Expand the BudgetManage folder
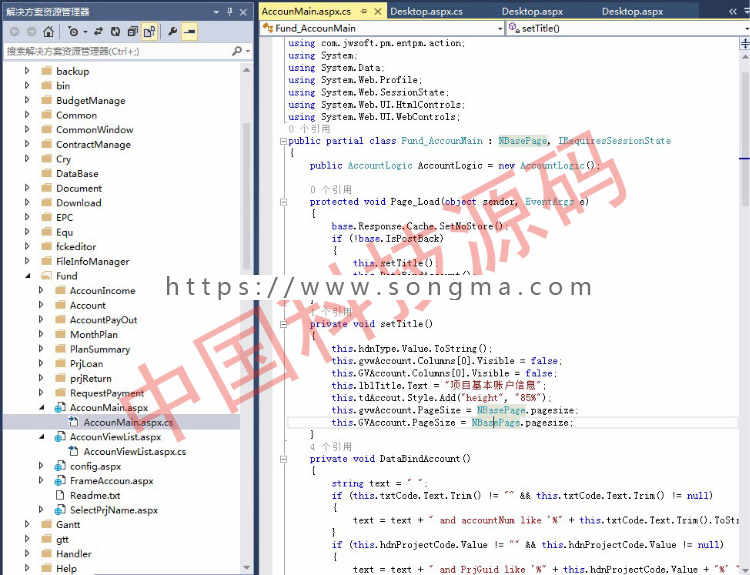Viewport: 750px width, 575px height. 27,100
